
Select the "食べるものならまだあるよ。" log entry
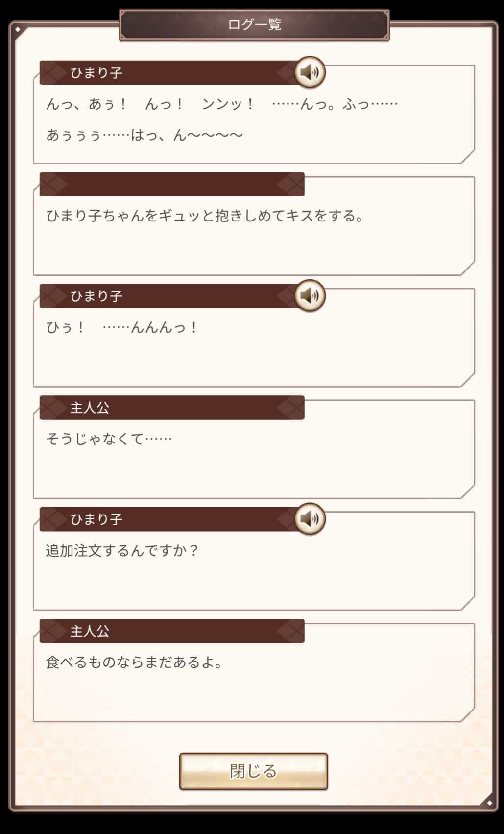click(135, 662)
